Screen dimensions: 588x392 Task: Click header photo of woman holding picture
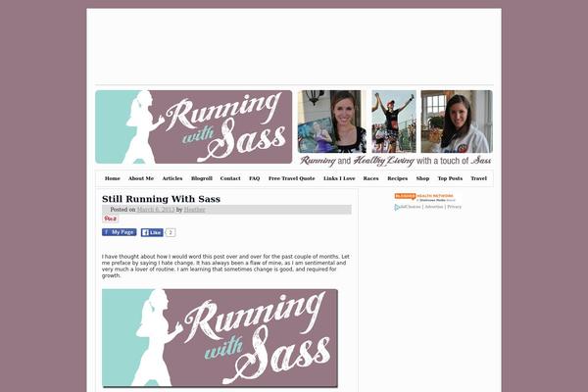[x=332, y=122]
